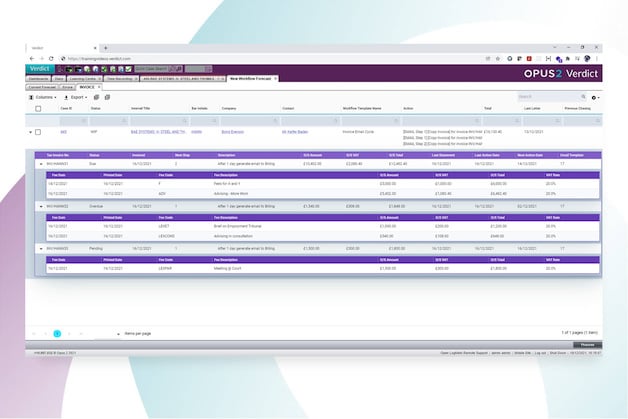Sort by Workflow Template Name header
This screenshot has height=419, width=628.
point(362,109)
